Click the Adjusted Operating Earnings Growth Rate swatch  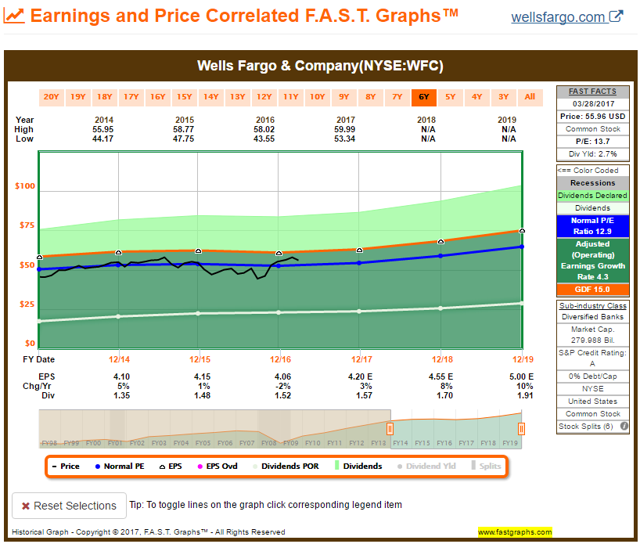[x=593, y=260]
